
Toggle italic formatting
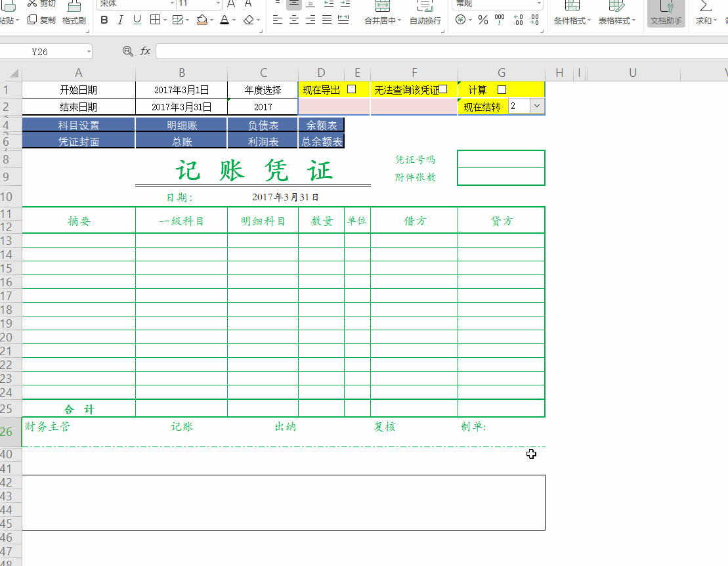click(120, 20)
